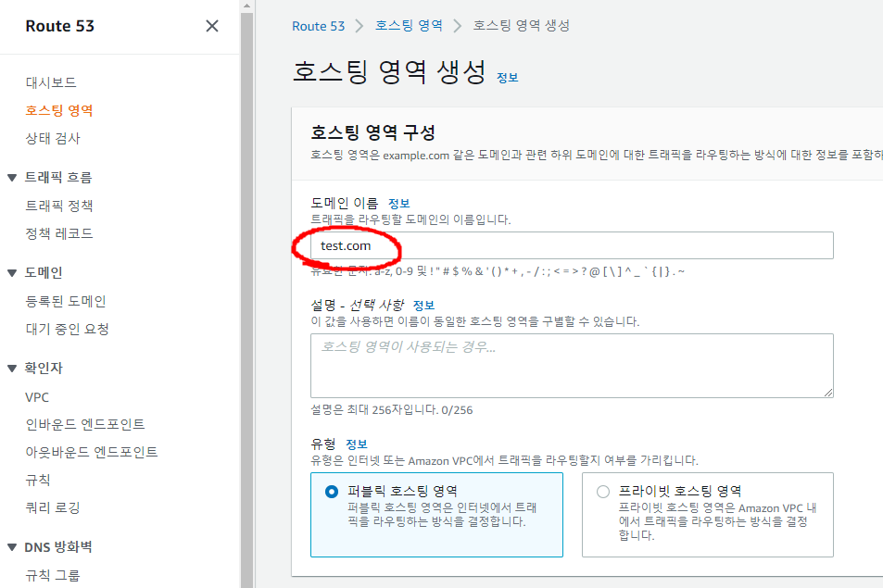Click the 호스팅 영역 구성 heading
This screenshot has height=588, width=883.
[372, 132]
